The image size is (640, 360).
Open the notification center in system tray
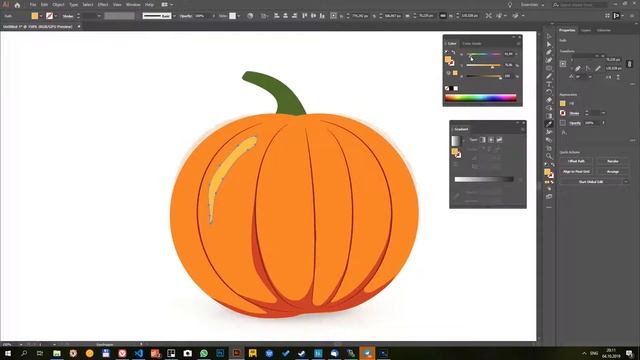point(630,353)
